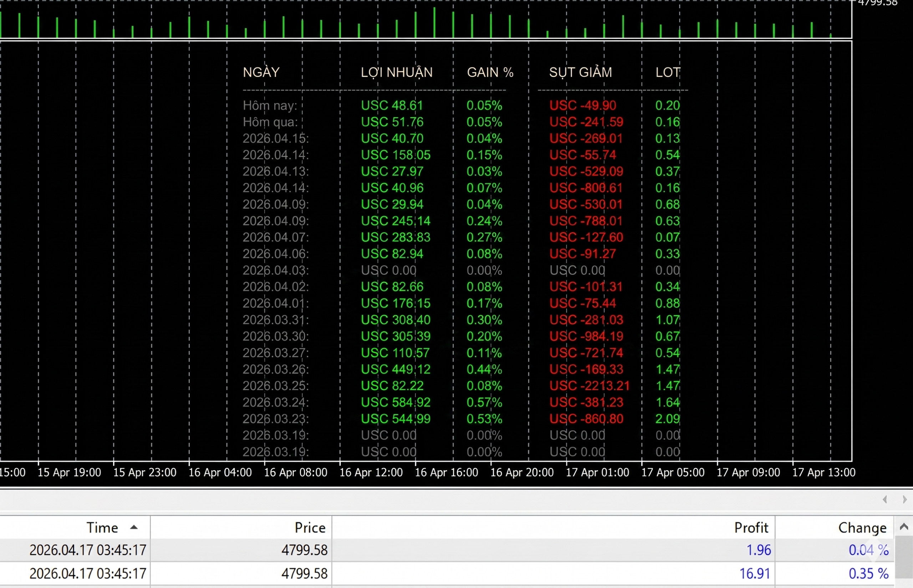The width and height of the screenshot is (913, 588).
Task: Select the profit cell showing 16.91
Action: coord(755,573)
